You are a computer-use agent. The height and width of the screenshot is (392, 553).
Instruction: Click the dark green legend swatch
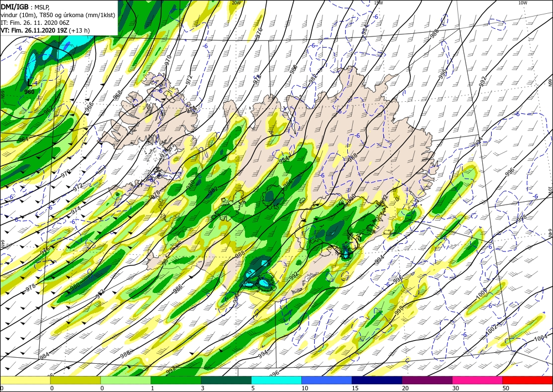coord(226,380)
